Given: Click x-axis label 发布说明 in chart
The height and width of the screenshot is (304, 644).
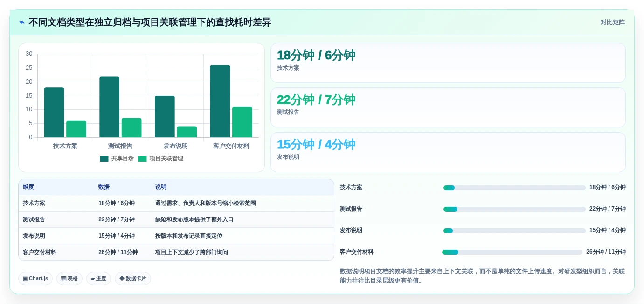Looking at the screenshot, I should (x=176, y=146).
